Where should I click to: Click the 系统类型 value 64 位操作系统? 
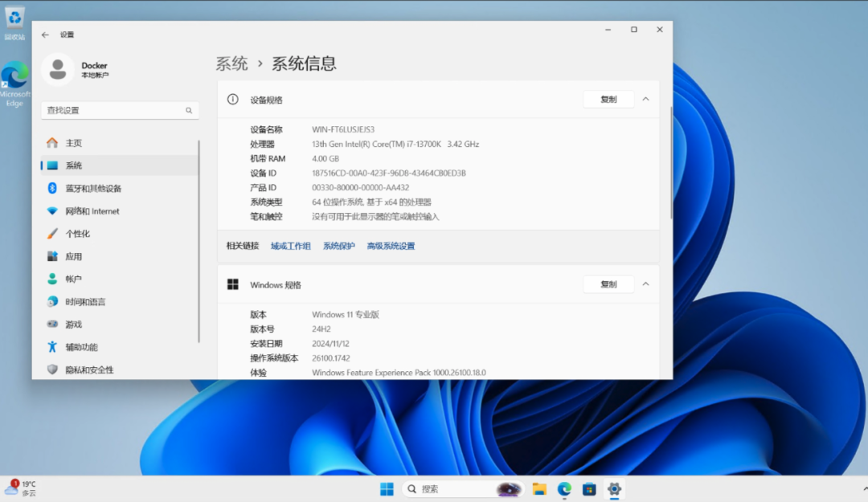coord(371,202)
